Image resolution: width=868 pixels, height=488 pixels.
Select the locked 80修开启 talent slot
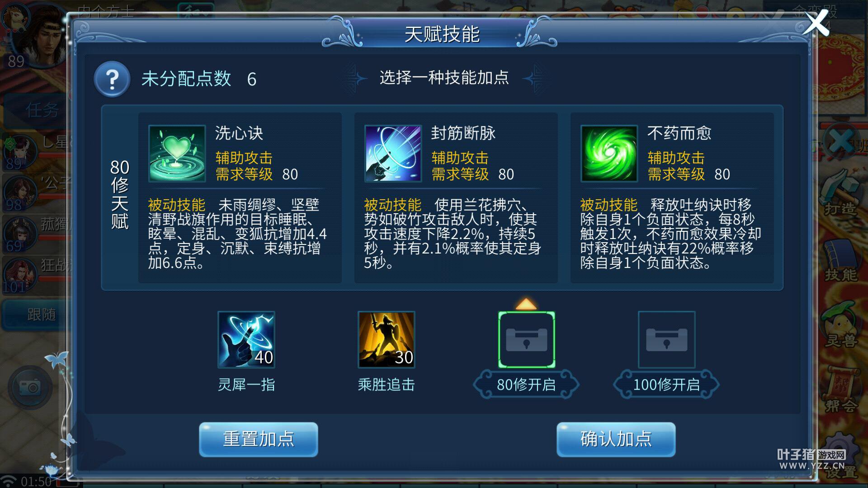pos(527,340)
